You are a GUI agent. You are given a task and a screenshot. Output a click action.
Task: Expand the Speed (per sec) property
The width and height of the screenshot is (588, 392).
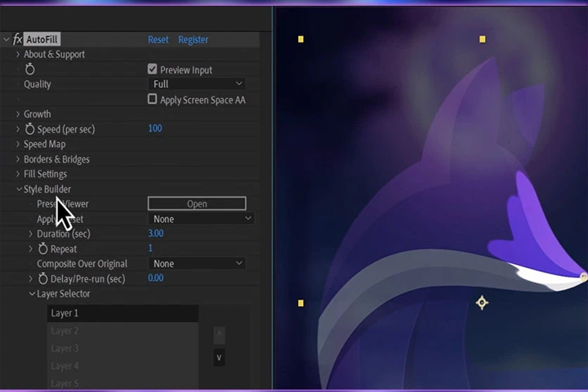pyautogui.click(x=18, y=129)
